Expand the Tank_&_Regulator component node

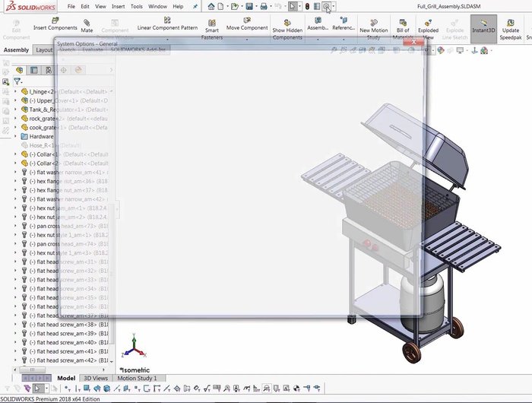(16, 109)
